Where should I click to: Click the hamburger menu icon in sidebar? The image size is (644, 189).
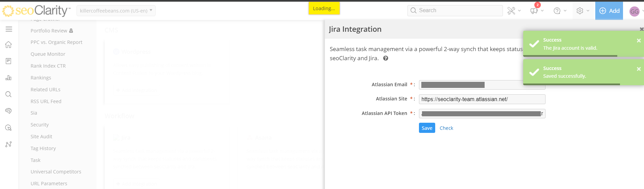click(x=9, y=29)
